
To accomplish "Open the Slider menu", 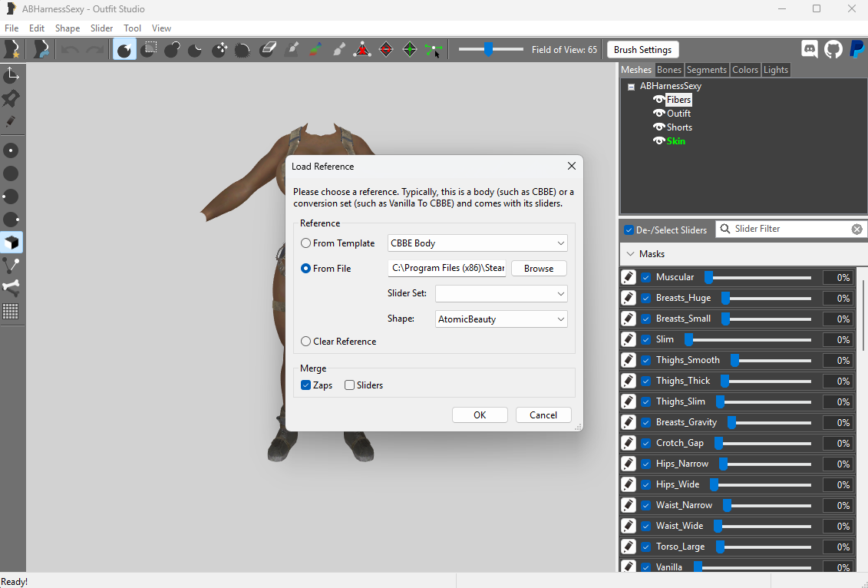I will tap(101, 28).
